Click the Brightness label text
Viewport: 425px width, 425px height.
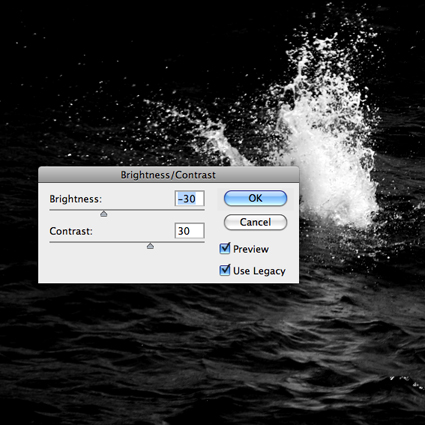pos(76,199)
